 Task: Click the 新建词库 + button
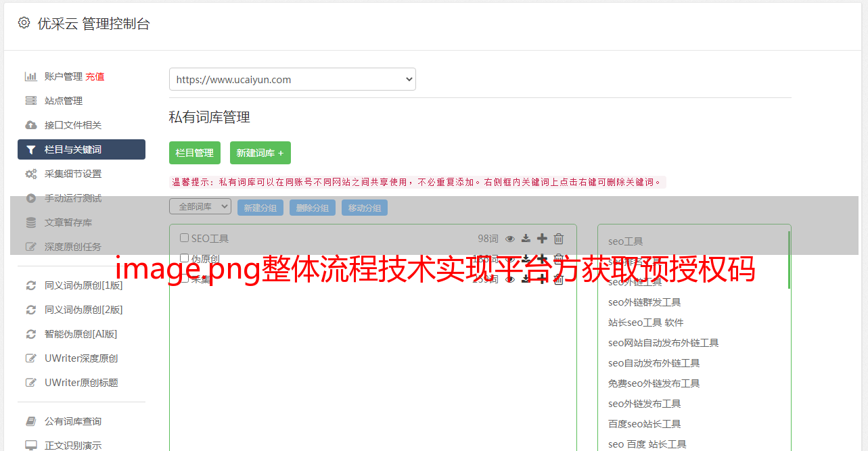coord(260,153)
